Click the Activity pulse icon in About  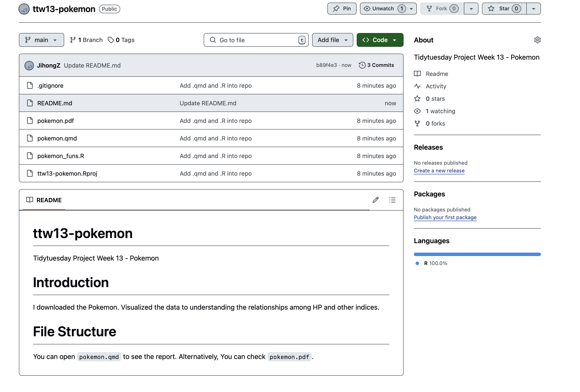tap(417, 86)
